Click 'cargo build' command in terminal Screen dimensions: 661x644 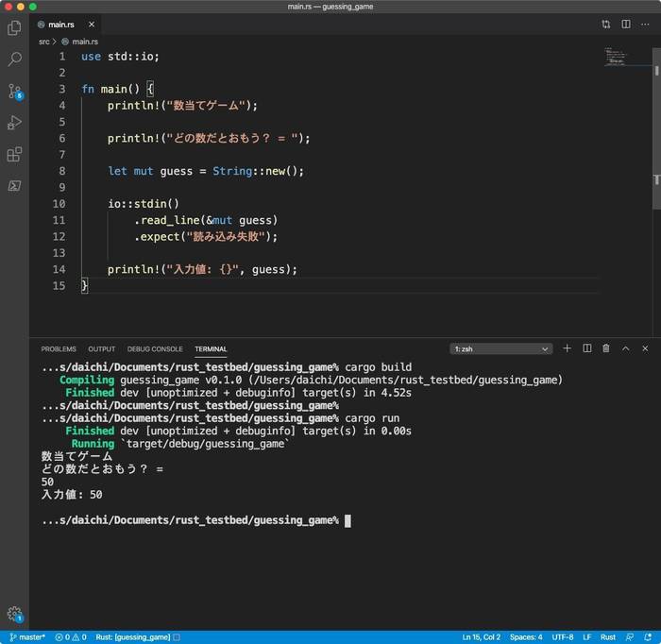pos(378,367)
